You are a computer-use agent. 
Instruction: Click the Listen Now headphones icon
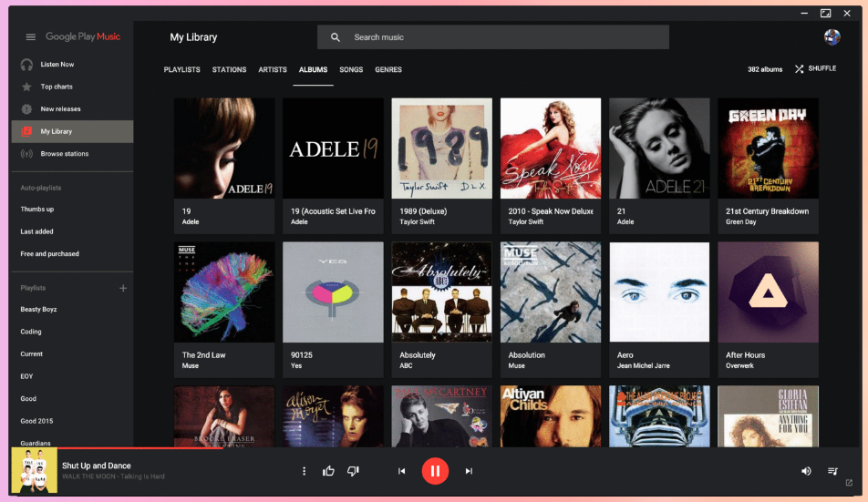pyautogui.click(x=26, y=65)
